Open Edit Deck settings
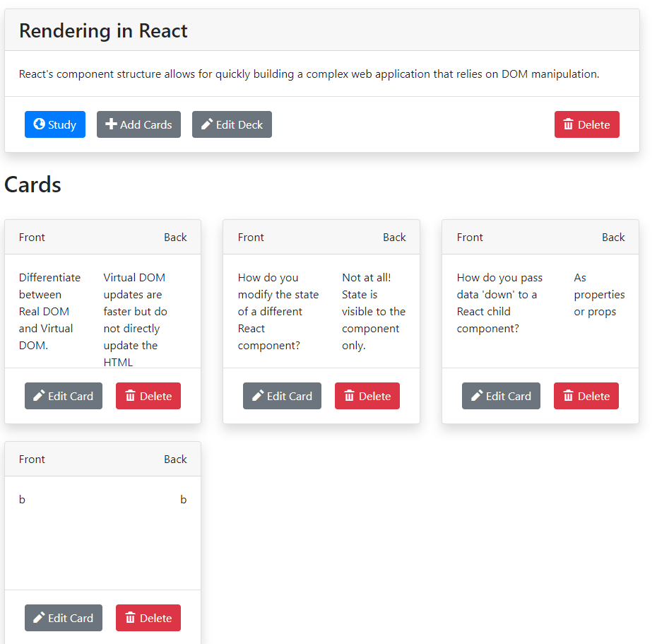 click(x=232, y=124)
